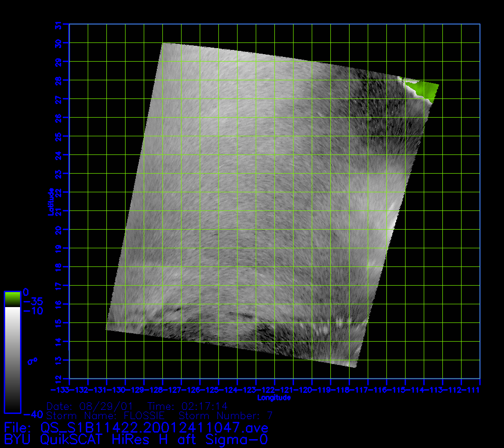This screenshot has height=448, width=504.
Task: Click the Latitude axis title
Action: 50,202
